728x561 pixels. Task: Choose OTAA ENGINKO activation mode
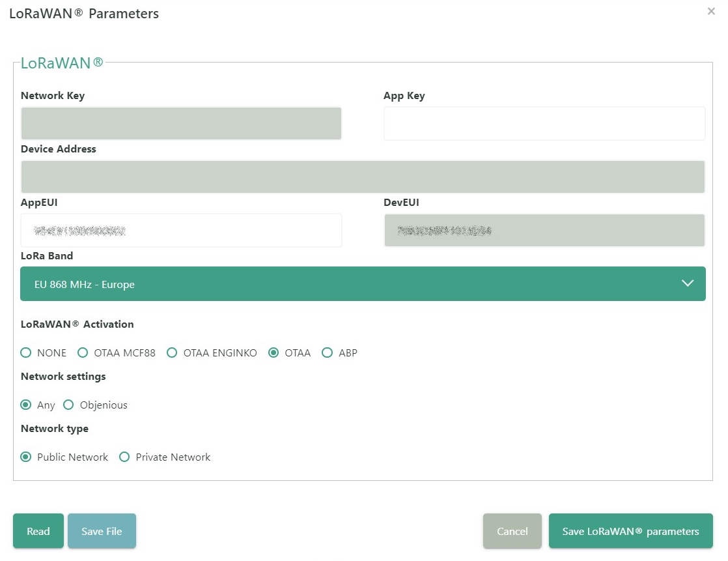172,352
